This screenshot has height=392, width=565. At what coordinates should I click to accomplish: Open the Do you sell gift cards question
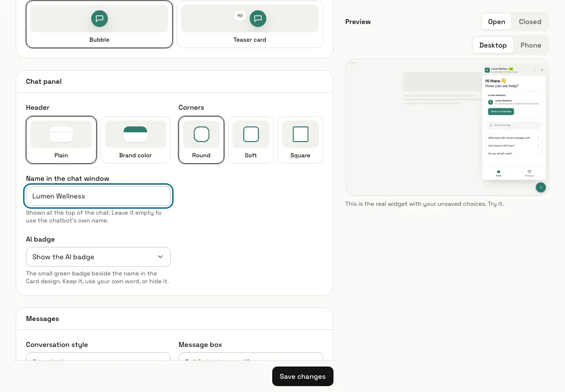pos(514,153)
